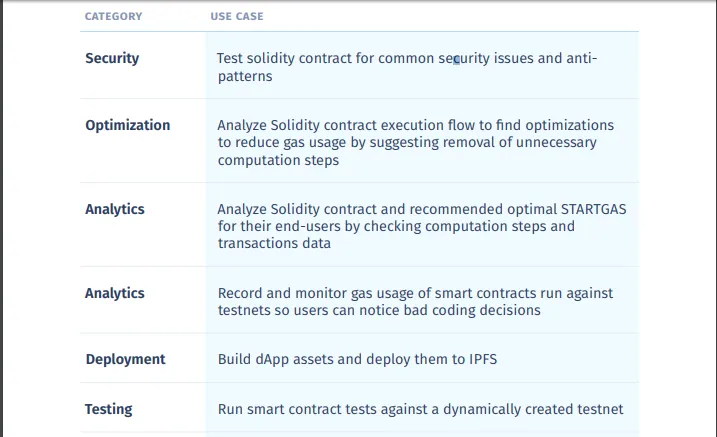Click the word IPFS in Deployment row
Screen dimensions: 717x437
click(483, 359)
